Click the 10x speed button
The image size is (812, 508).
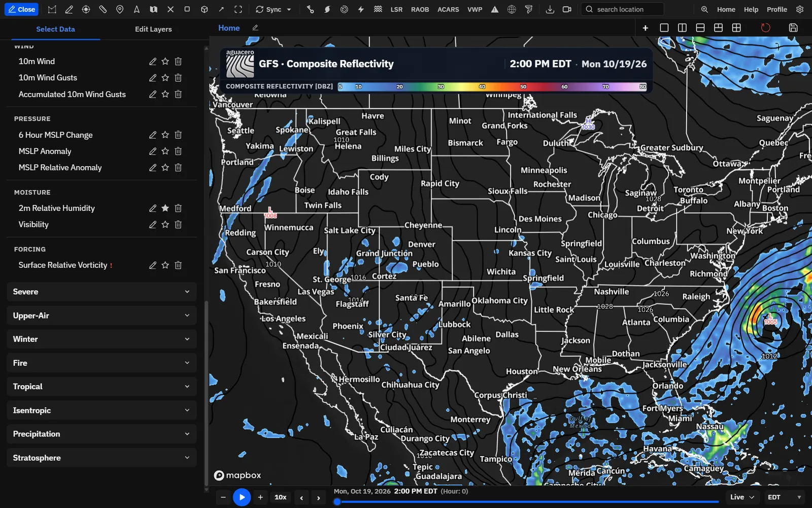pyautogui.click(x=280, y=497)
